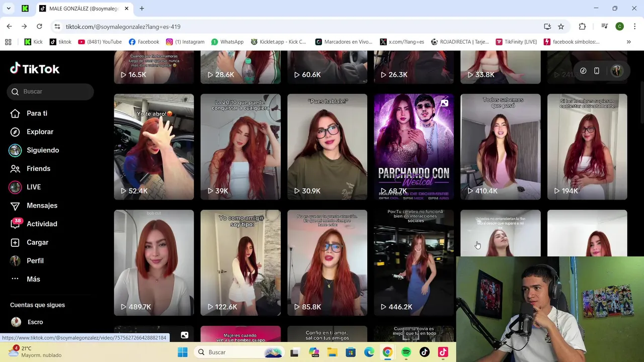Open video with 194K views
644x362 pixels.
pos(587,147)
